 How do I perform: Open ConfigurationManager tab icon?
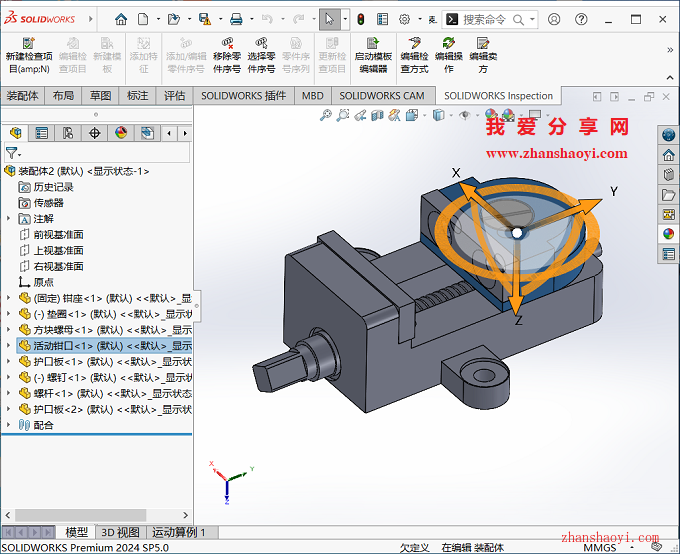click(68, 133)
